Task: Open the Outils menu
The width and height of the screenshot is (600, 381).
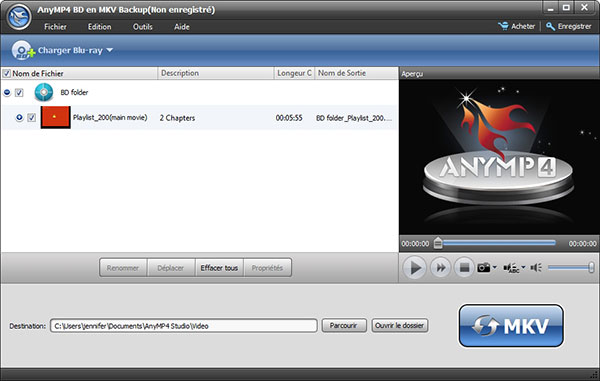Action: click(x=143, y=27)
